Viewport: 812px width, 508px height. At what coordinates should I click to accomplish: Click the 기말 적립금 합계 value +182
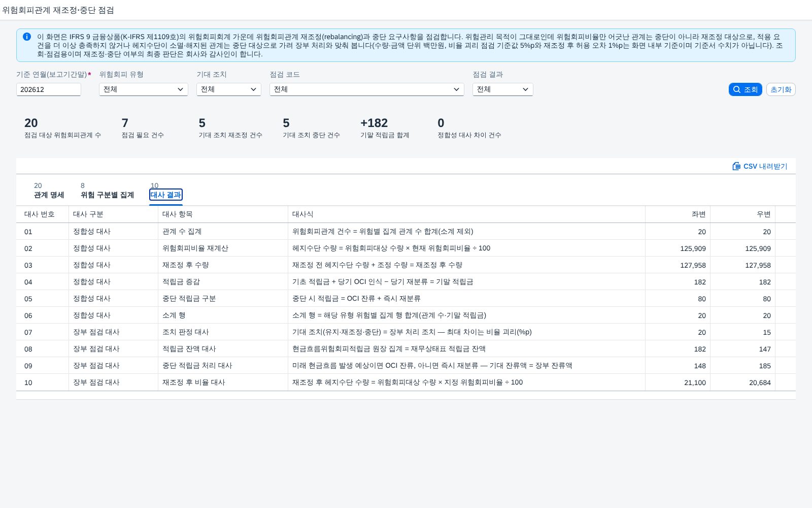pos(374,123)
